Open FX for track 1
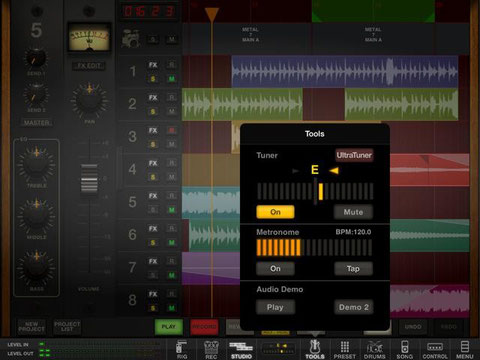 pyautogui.click(x=153, y=65)
